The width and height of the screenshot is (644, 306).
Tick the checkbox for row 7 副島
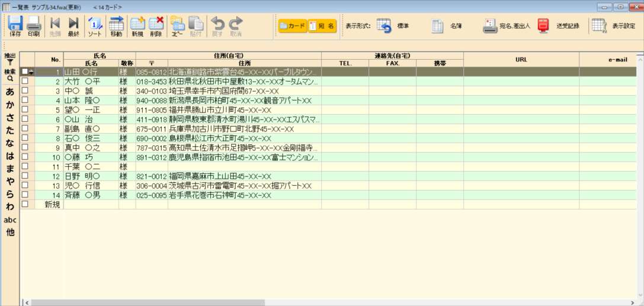25,128
